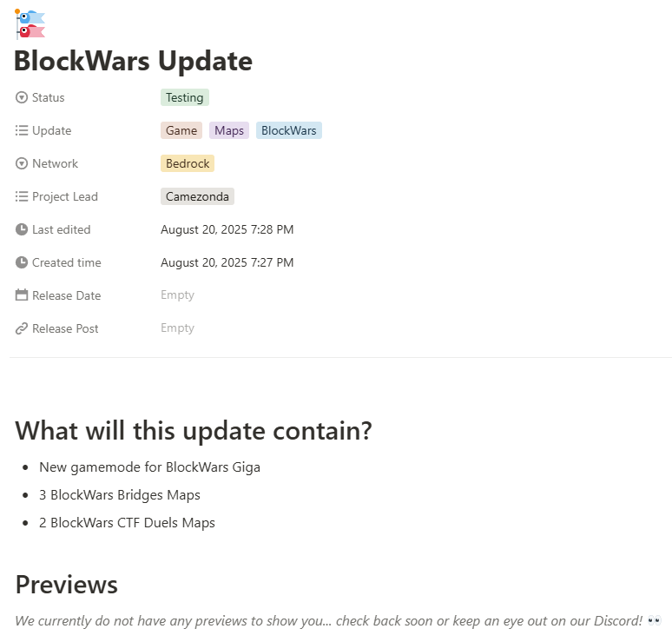672x642 pixels.
Task: Click the 3 BlockWars Bridges Maps bullet
Action: pos(120,495)
